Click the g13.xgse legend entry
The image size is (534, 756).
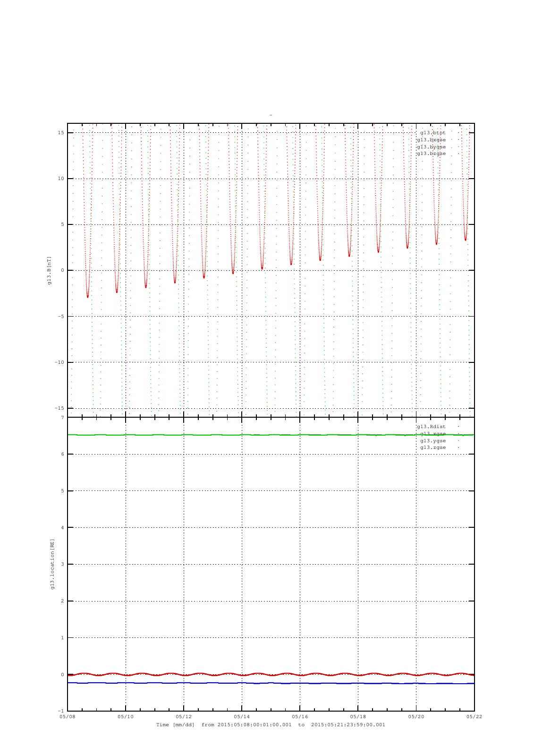tap(433, 434)
